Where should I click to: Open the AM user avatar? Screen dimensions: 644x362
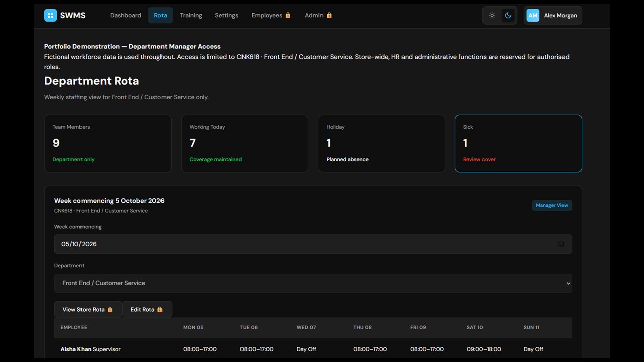pos(533,15)
